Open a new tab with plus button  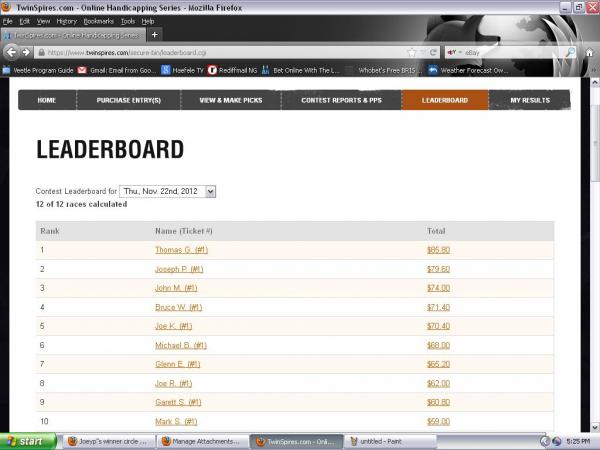tap(154, 35)
